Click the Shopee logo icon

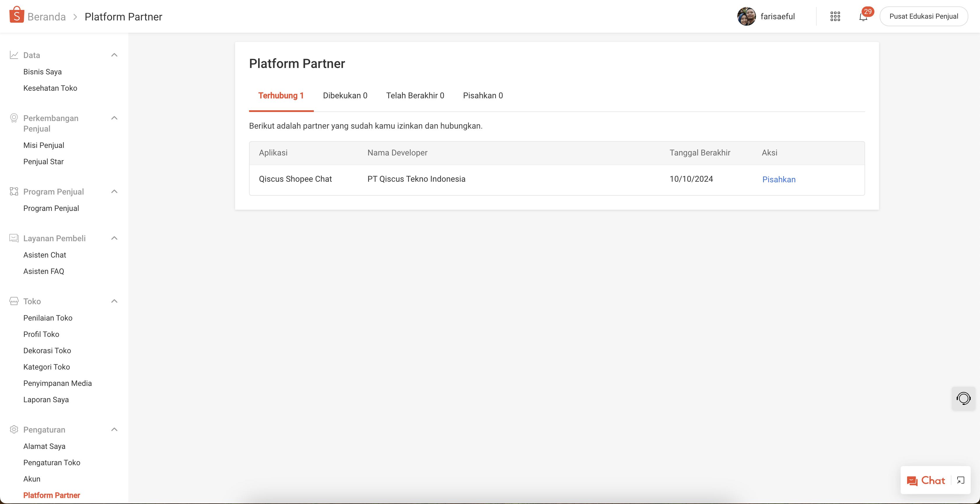pyautogui.click(x=17, y=15)
